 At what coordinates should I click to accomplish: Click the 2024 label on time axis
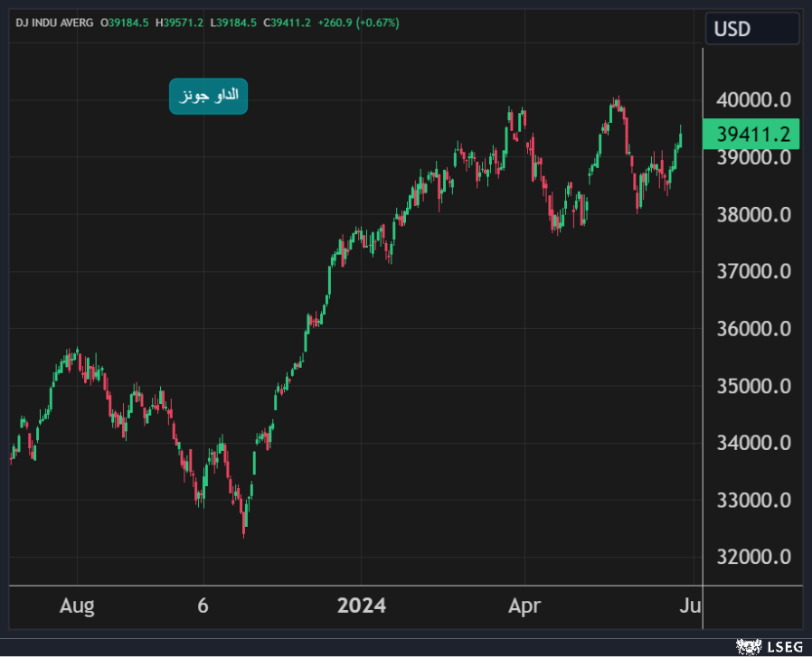pyautogui.click(x=361, y=605)
